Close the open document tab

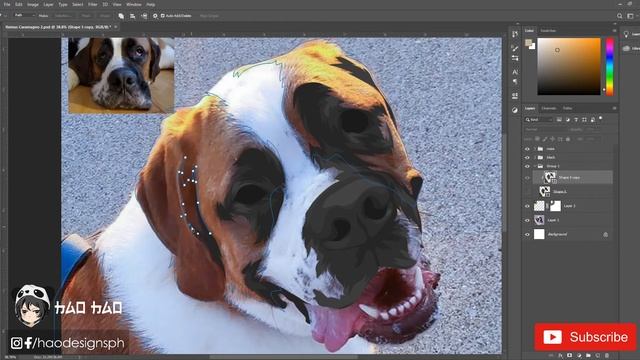pyautogui.click(x=116, y=27)
